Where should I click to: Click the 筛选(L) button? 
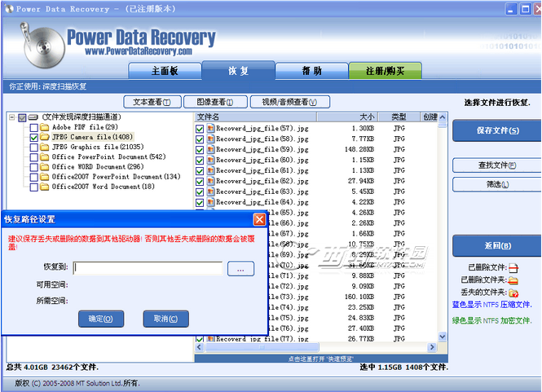pos(497,185)
